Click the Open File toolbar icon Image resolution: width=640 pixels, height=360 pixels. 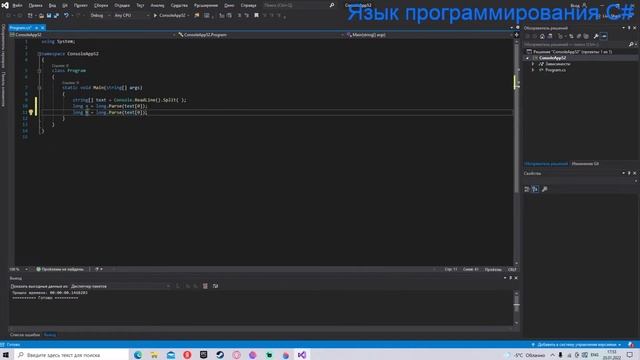click(x=41, y=16)
